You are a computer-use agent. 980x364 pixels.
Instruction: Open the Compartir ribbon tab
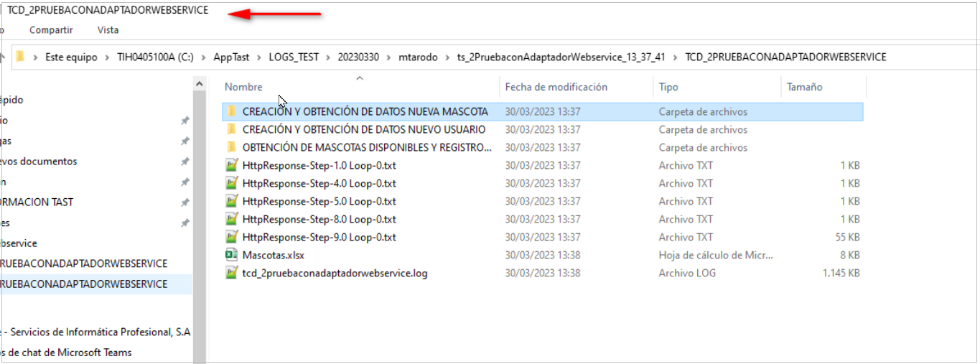click(51, 30)
